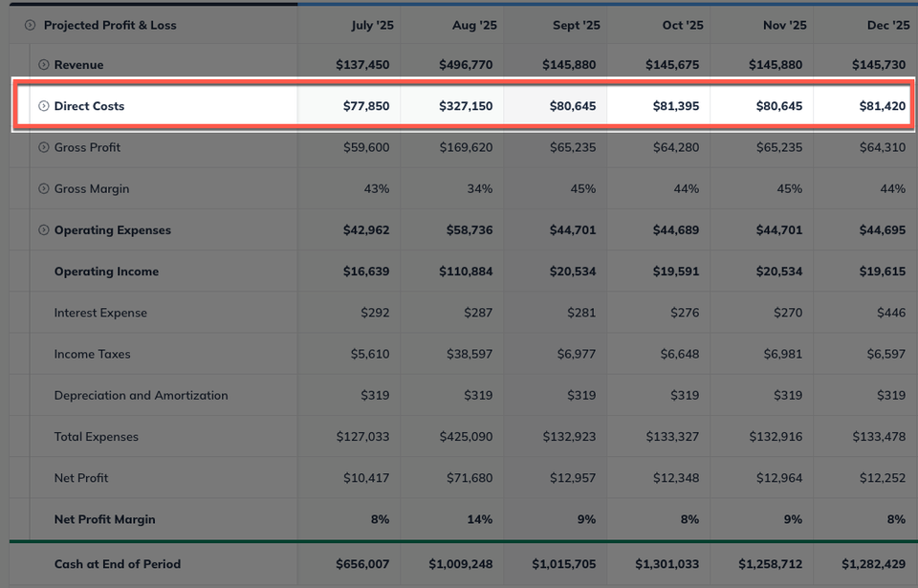Screen dimensions: 918x588
Task: Expand the Revenue row
Action: tap(43, 64)
